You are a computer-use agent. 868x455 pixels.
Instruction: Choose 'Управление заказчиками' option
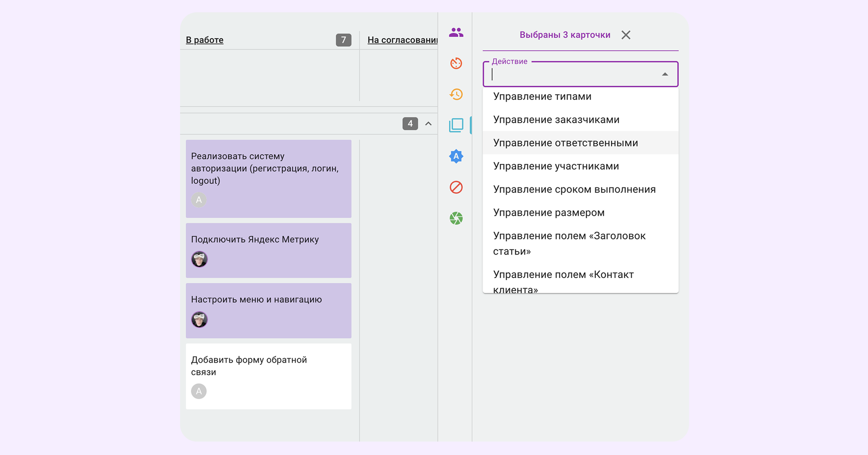(x=556, y=120)
